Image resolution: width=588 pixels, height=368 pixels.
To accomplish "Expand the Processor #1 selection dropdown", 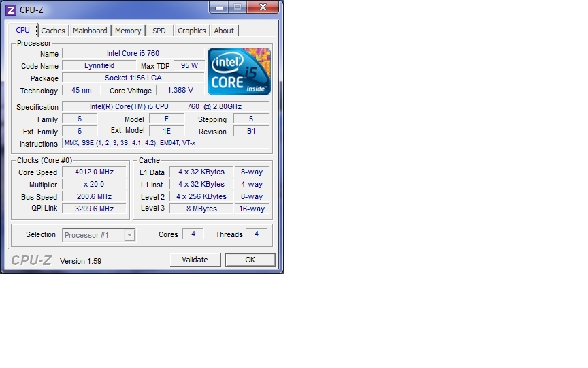I will click(x=129, y=235).
